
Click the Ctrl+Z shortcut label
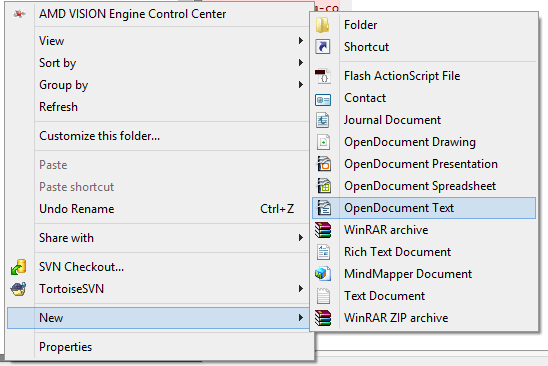point(277,209)
